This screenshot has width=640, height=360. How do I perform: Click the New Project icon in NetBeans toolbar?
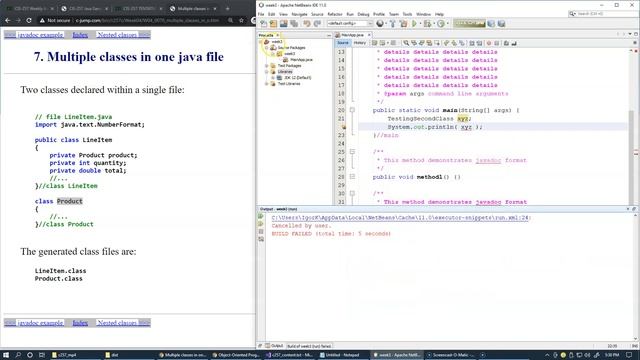273,24
